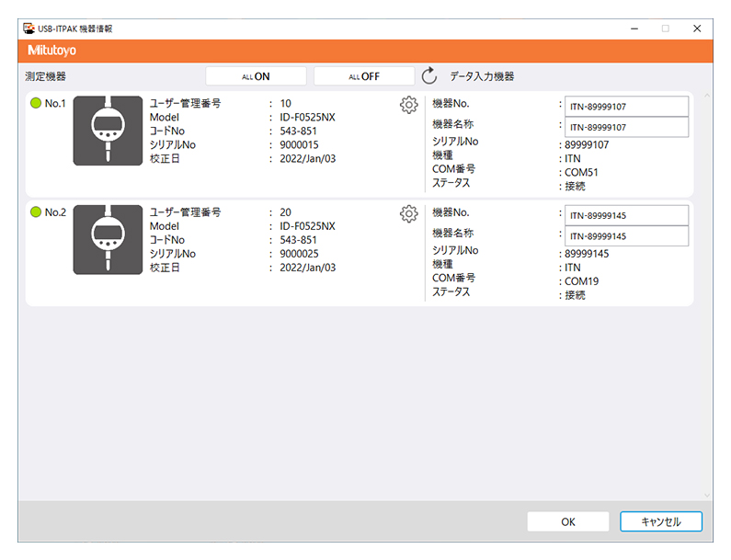The image size is (731, 560).
Task: Click the キャンセル button
Action: pos(660,521)
